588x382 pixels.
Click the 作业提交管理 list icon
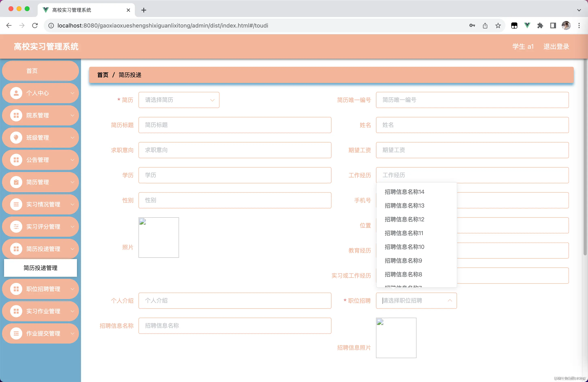(x=16, y=333)
